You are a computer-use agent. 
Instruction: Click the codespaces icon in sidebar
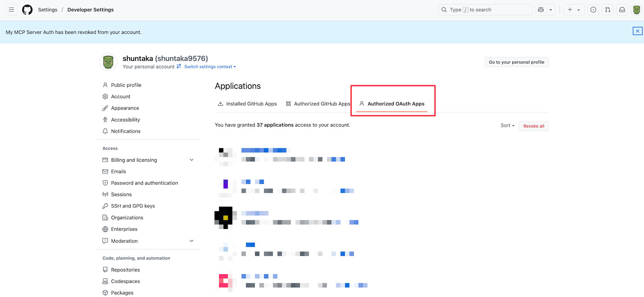click(x=105, y=282)
